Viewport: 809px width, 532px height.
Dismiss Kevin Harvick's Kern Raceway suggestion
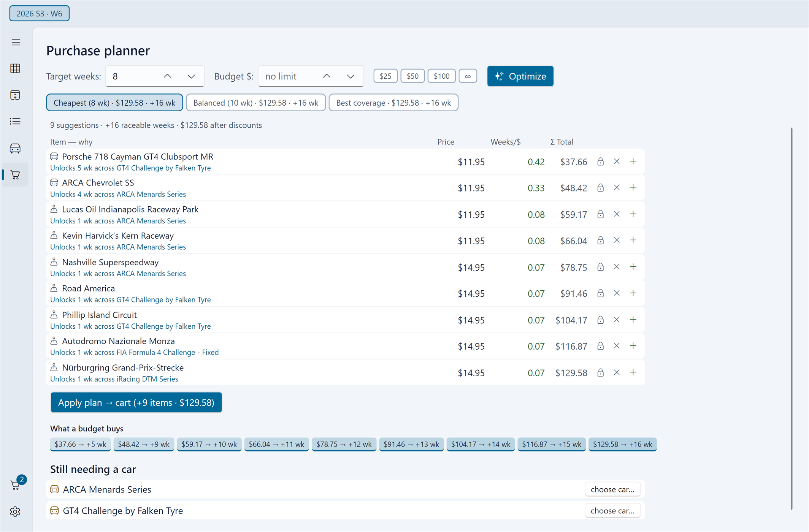pyautogui.click(x=617, y=241)
